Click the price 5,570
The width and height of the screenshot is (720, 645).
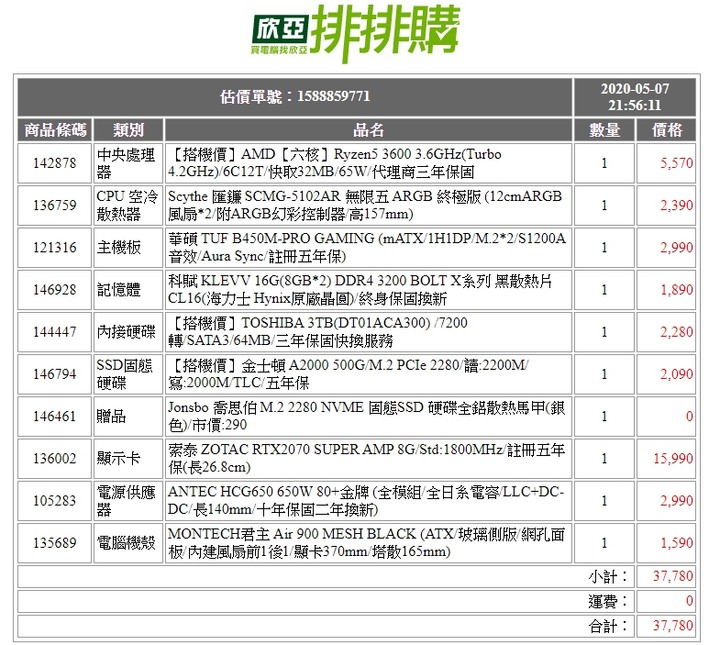pyautogui.click(x=677, y=163)
